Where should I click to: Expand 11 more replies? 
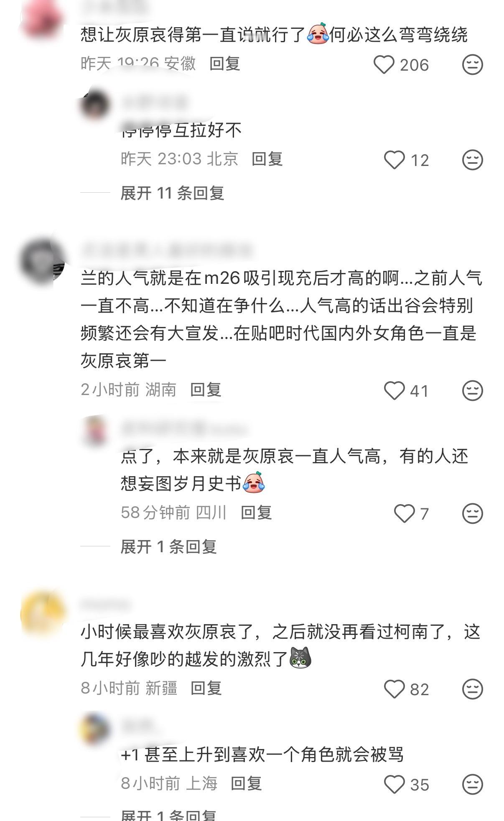[172, 193]
